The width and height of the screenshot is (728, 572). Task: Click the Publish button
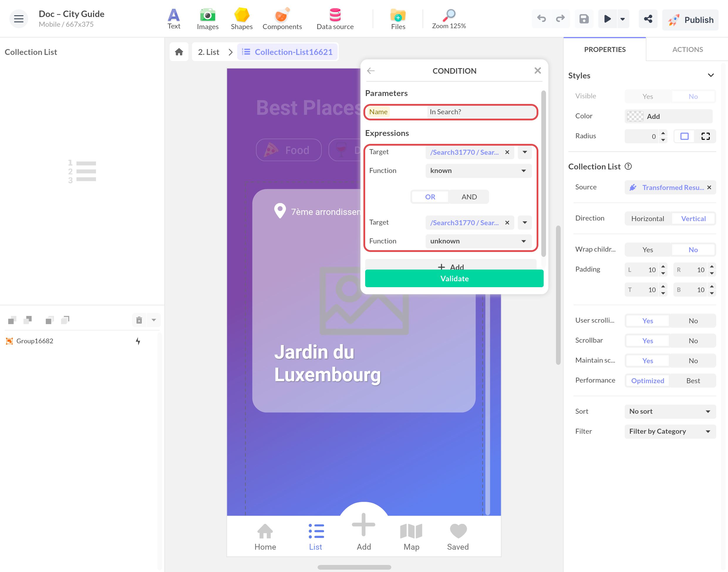click(690, 20)
